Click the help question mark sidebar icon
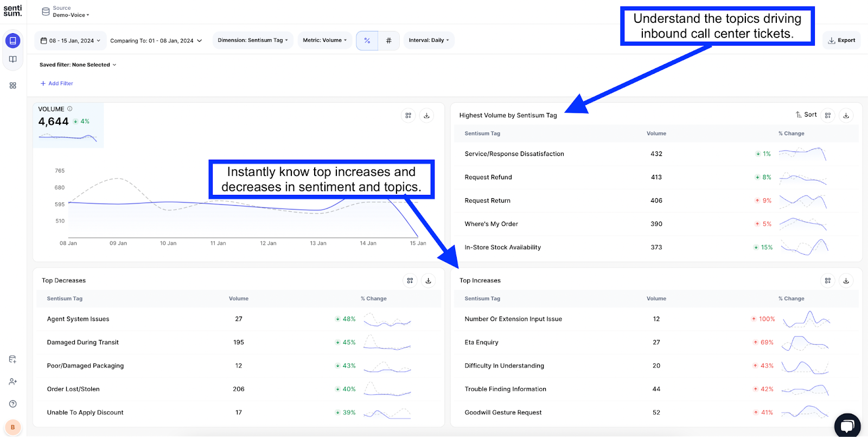868x437 pixels. coord(13,404)
